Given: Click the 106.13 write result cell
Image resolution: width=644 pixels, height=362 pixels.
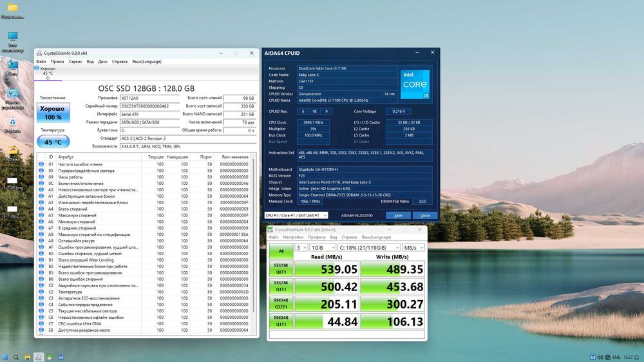Looking at the screenshot, I should [392, 321].
